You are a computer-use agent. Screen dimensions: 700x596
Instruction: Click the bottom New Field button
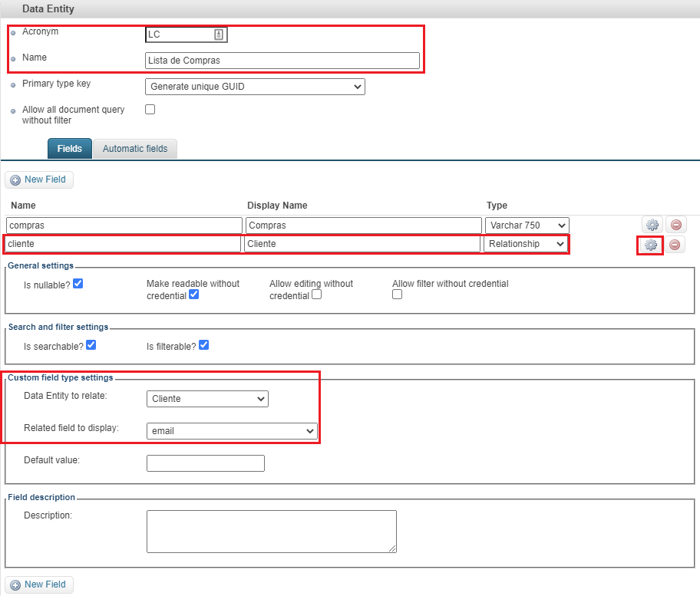click(x=39, y=584)
